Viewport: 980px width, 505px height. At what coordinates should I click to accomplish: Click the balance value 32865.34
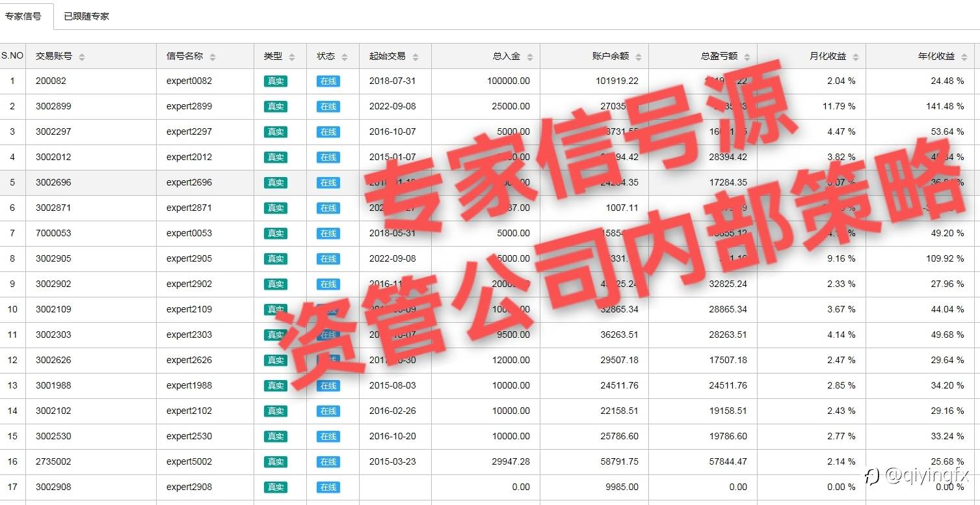620,310
